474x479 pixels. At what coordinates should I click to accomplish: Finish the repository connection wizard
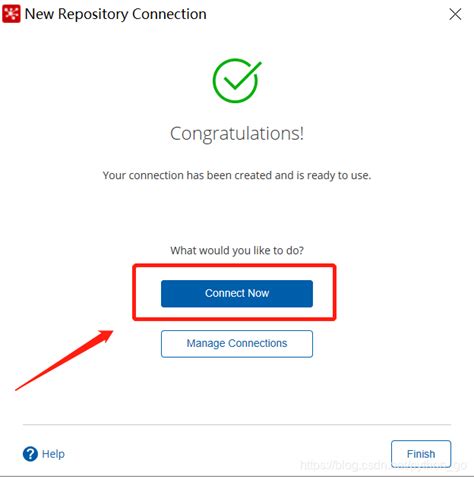pyautogui.click(x=421, y=454)
